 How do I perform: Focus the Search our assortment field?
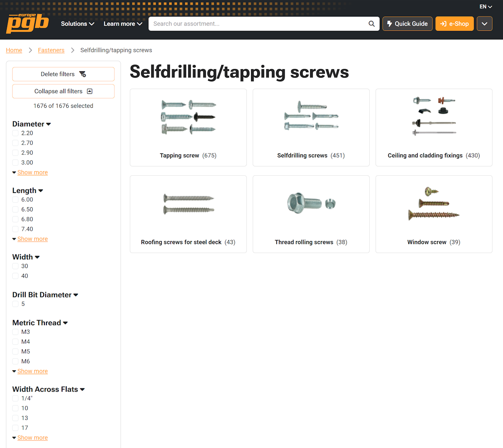260,24
